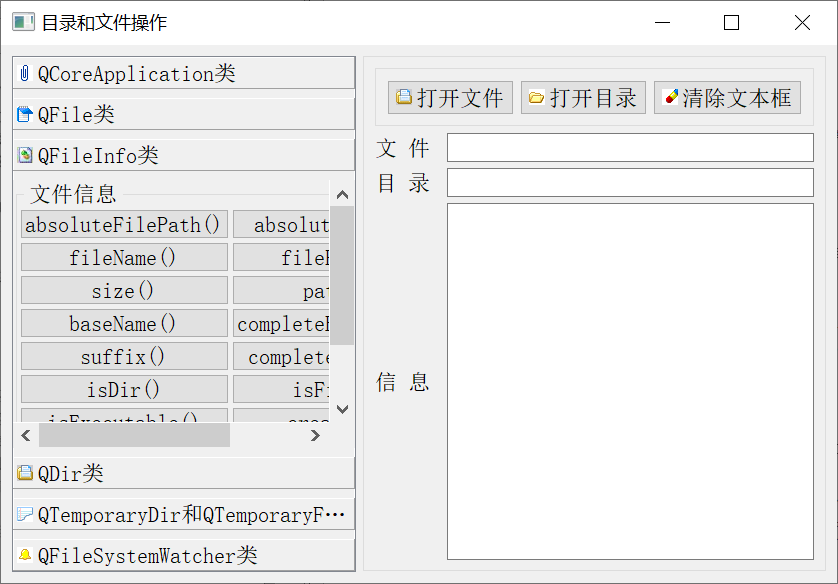Click inside the 信息 text area
The height and width of the screenshot is (584, 838).
point(630,381)
